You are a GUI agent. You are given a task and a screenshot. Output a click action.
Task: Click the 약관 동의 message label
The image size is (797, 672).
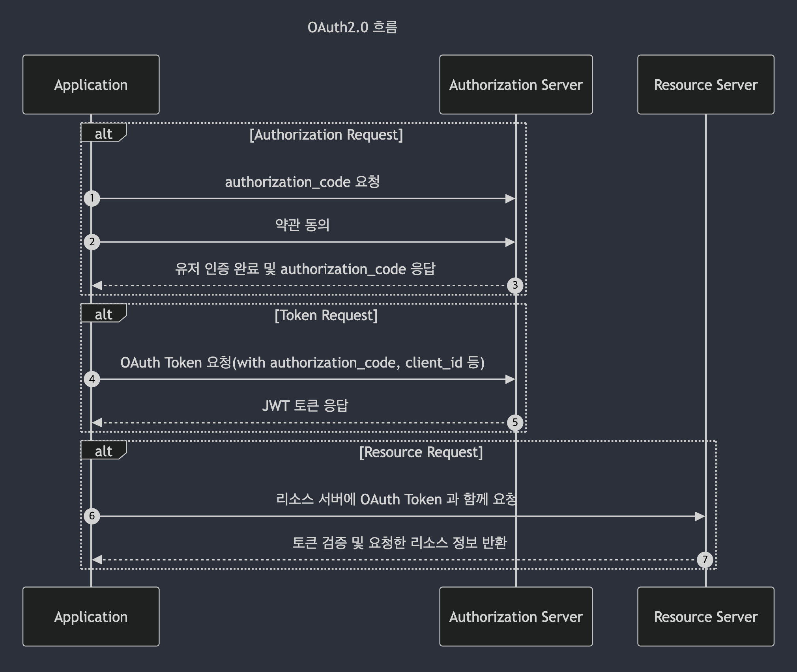tap(302, 225)
